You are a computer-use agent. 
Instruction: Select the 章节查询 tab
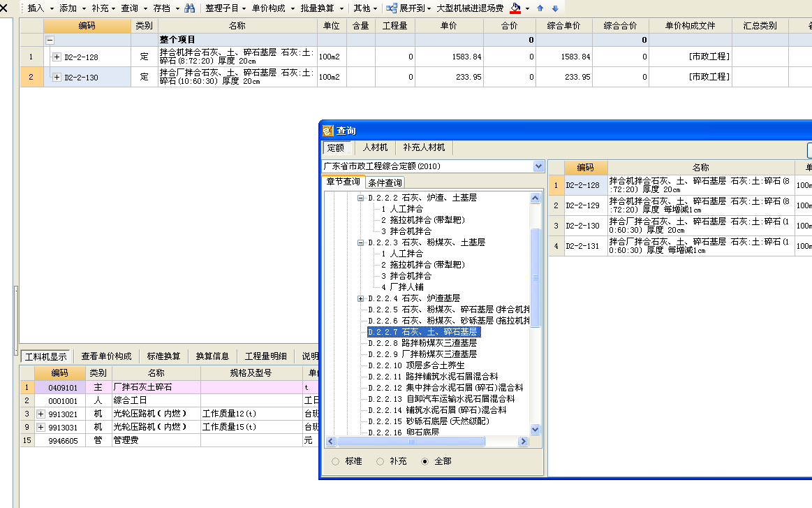point(343,182)
